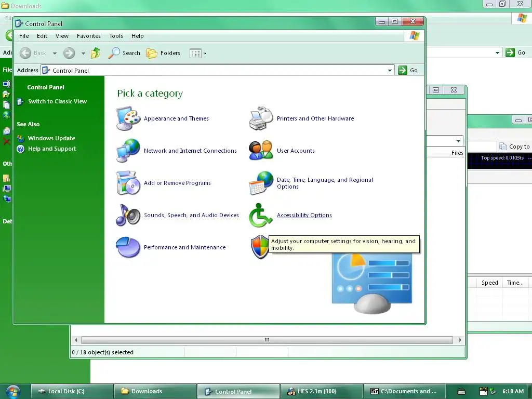Click Date, Time, Language, and Regional Options
532x399 pixels.
coord(325,183)
